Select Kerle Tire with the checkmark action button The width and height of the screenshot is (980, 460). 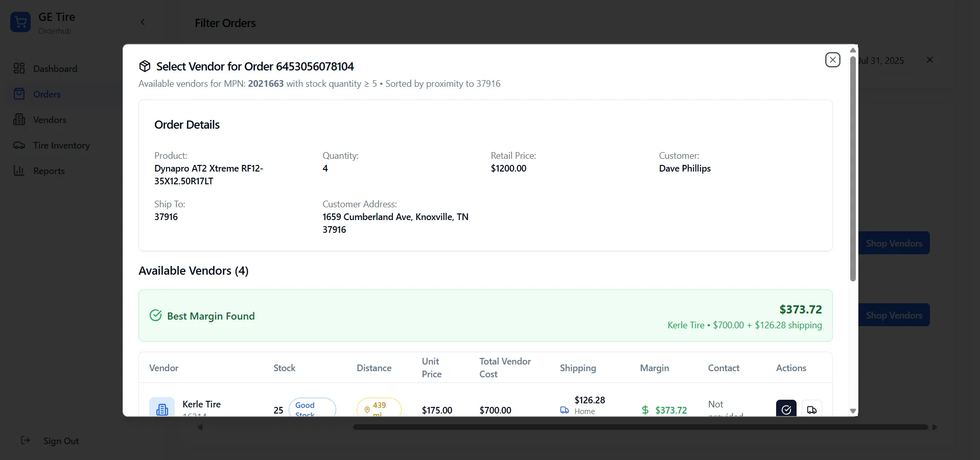point(786,408)
